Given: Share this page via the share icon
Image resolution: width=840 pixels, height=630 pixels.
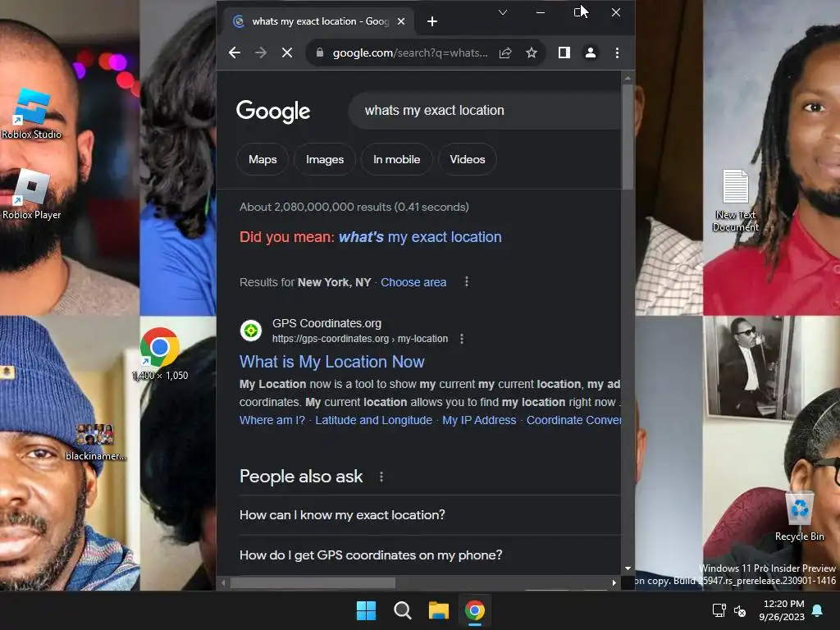Looking at the screenshot, I should (505, 52).
